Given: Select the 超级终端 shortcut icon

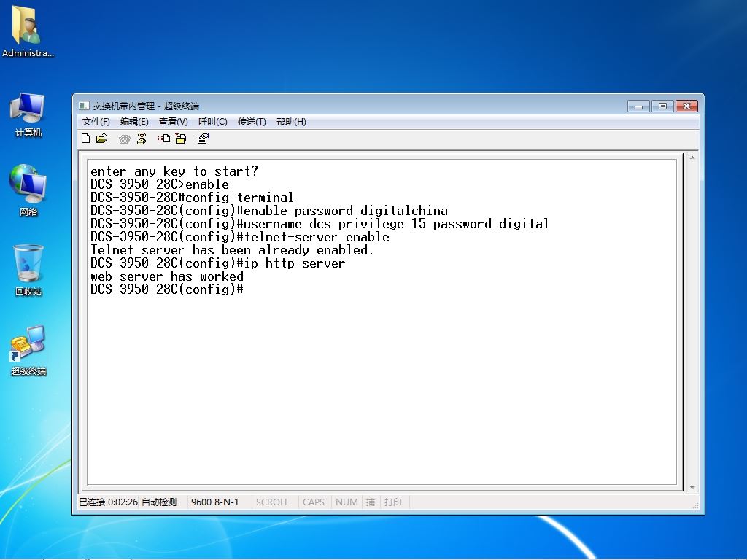Looking at the screenshot, I should coord(28,351).
